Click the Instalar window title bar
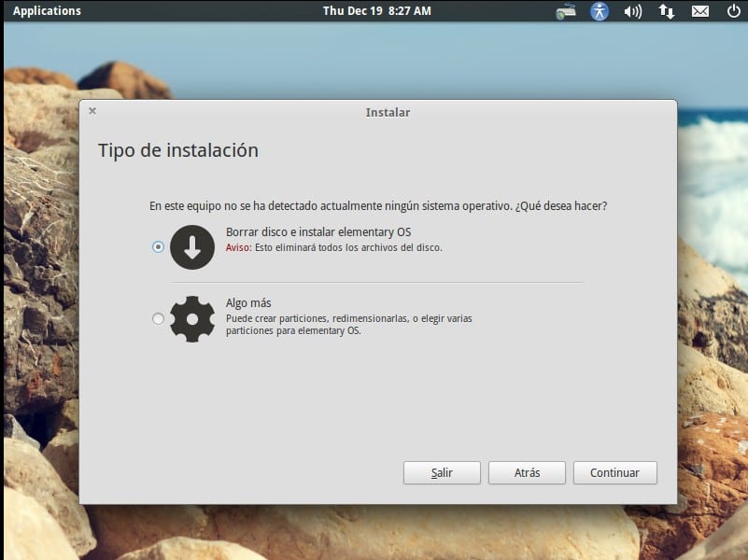This screenshot has width=748, height=560. 387,112
